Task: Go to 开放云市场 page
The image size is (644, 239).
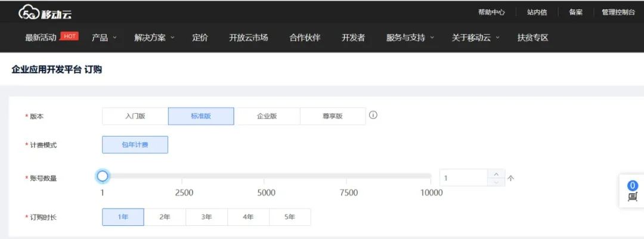Action: tap(248, 38)
